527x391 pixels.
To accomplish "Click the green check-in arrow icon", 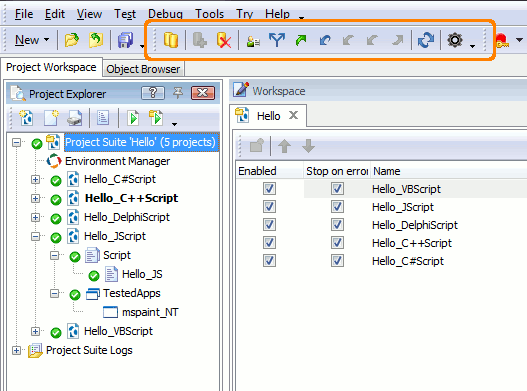I will [x=301, y=40].
